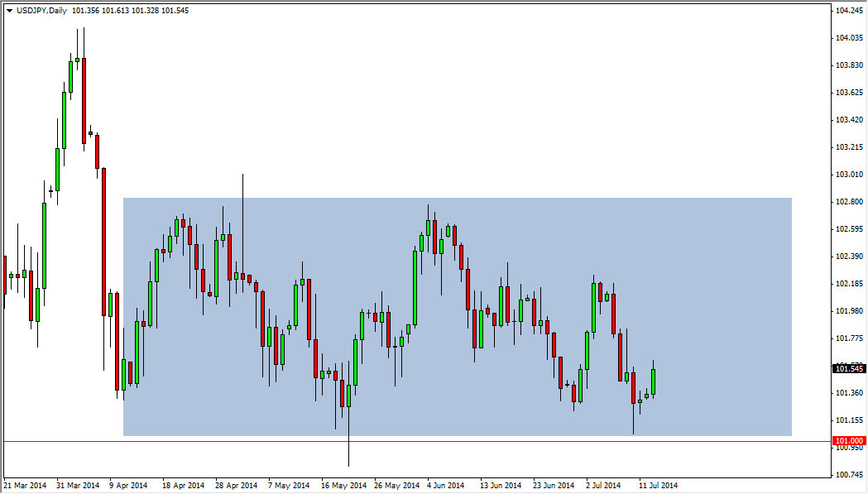Click the 7 May 2014 date label
This screenshot has width=868, height=494.
[x=289, y=485]
